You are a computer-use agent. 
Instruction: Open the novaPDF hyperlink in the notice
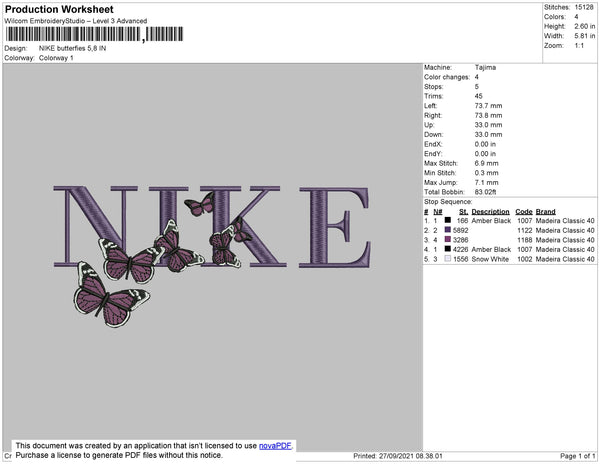275,446
